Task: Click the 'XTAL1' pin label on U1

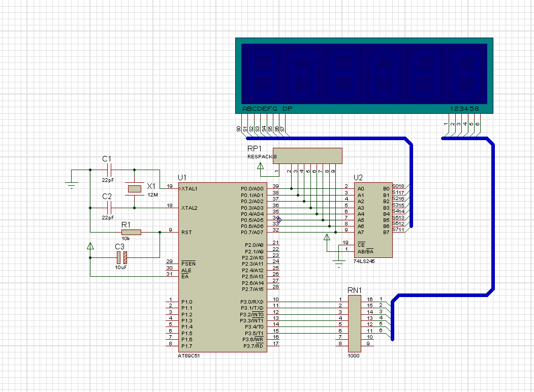Action: tap(190, 188)
